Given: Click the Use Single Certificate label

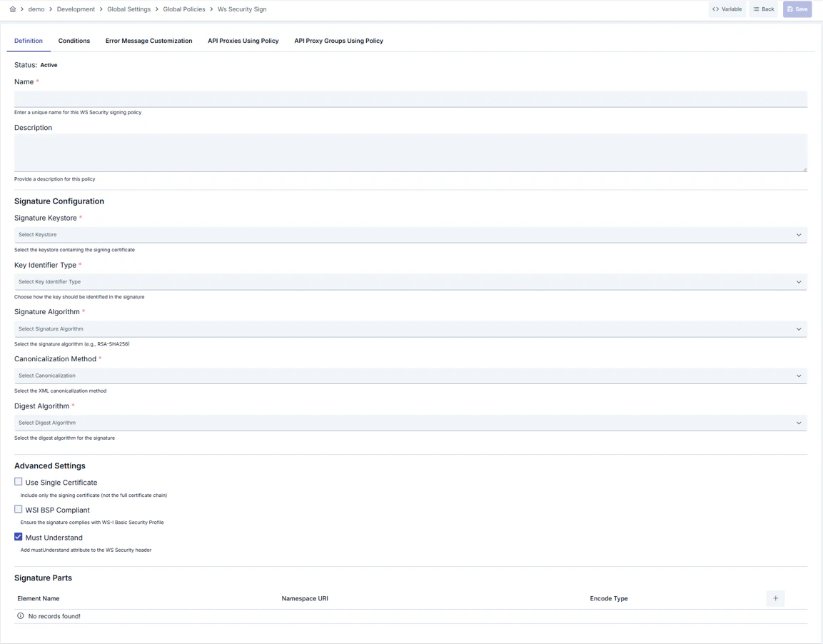Looking at the screenshot, I should tap(61, 483).
